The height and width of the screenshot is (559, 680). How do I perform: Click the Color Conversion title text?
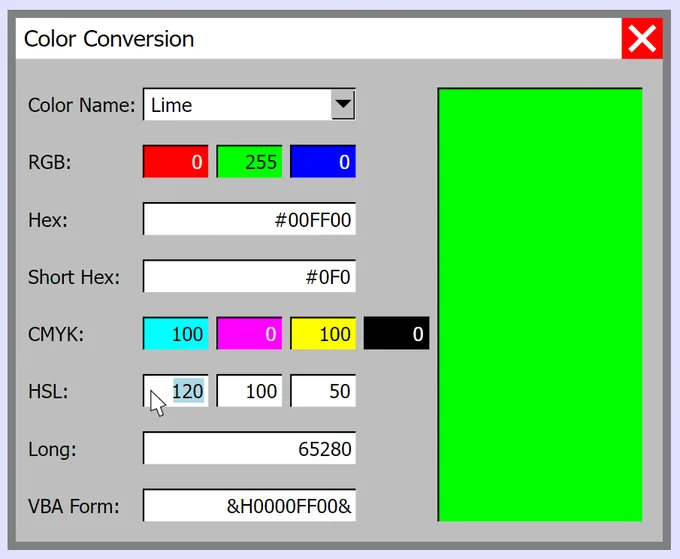point(109,39)
